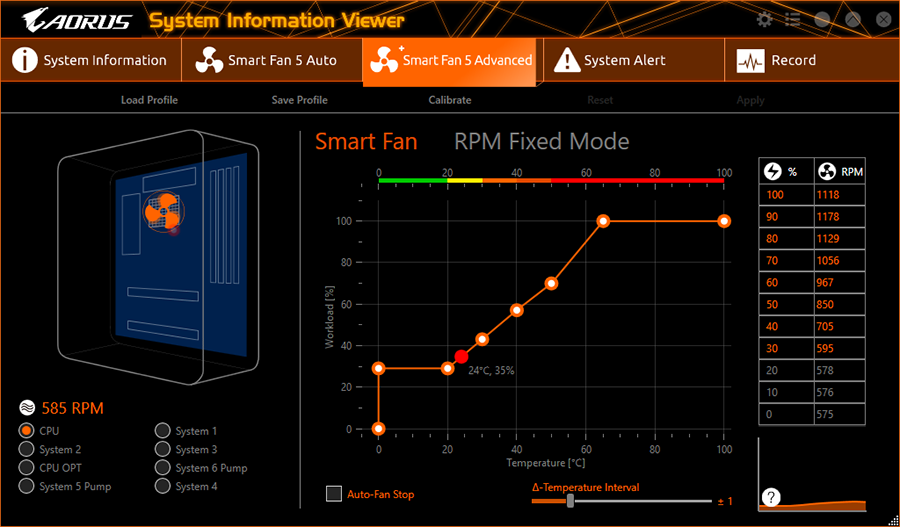Click the red 24°C, 35% current point
This screenshot has height=527, width=900.
(461, 356)
